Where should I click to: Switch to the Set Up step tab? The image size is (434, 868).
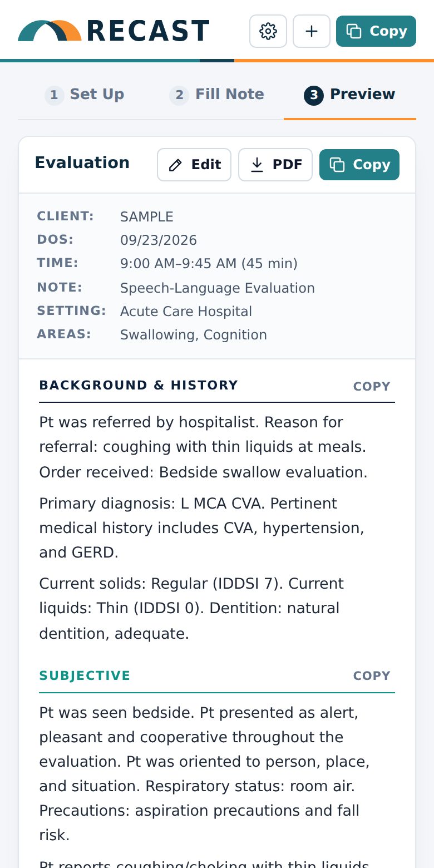[x=85, y=95]
